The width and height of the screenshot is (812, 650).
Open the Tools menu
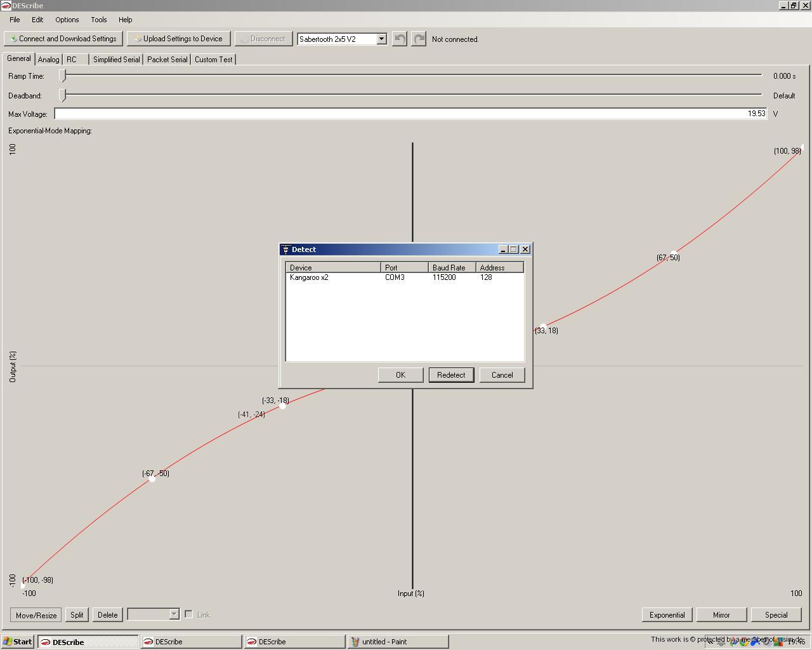tap(98, 20)
